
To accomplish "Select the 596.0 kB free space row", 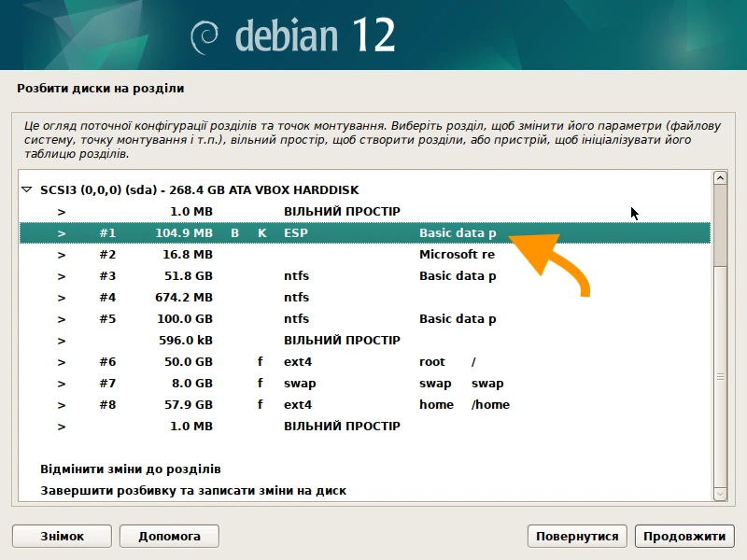I will click(x=365, y=340).
